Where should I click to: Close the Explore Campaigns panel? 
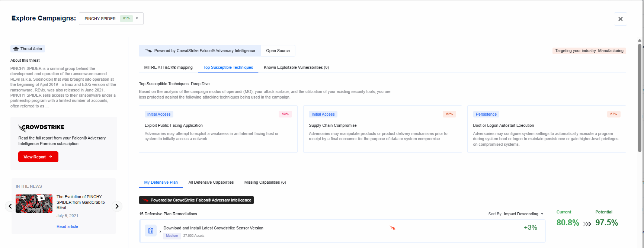pos(620,19)
